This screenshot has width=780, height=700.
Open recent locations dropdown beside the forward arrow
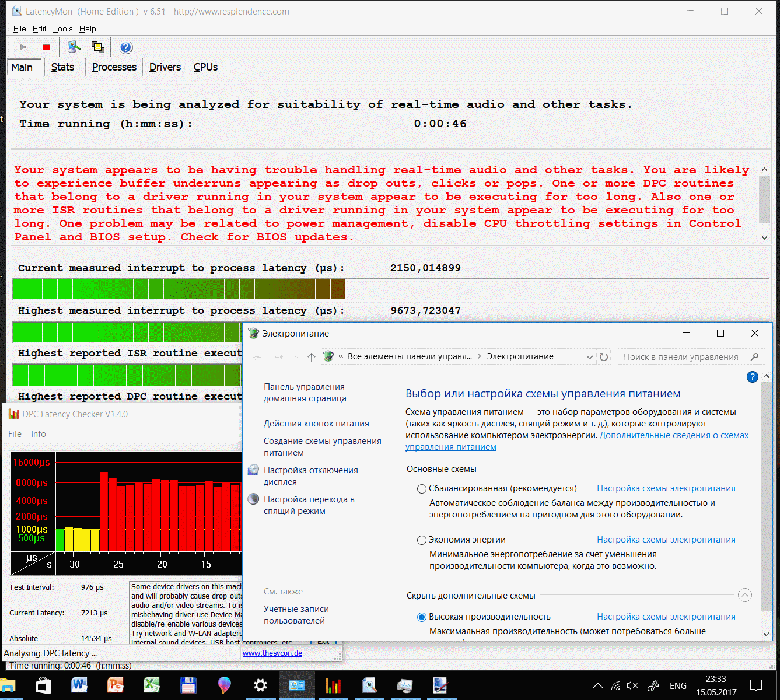296,357
